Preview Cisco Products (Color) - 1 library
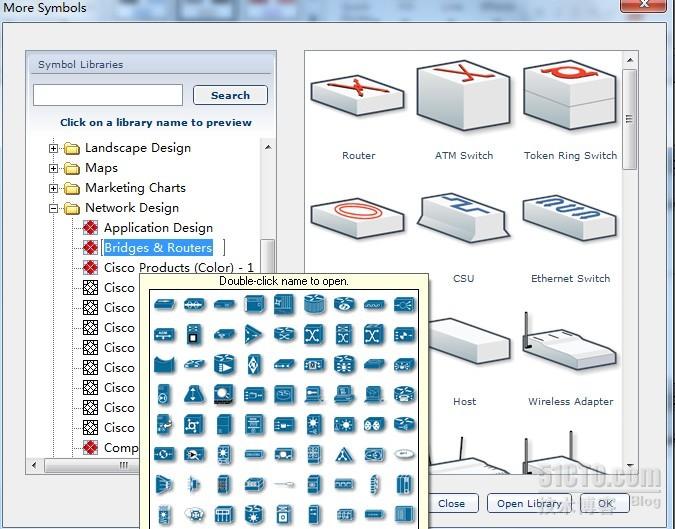675x529 pixels. [179, 267]
